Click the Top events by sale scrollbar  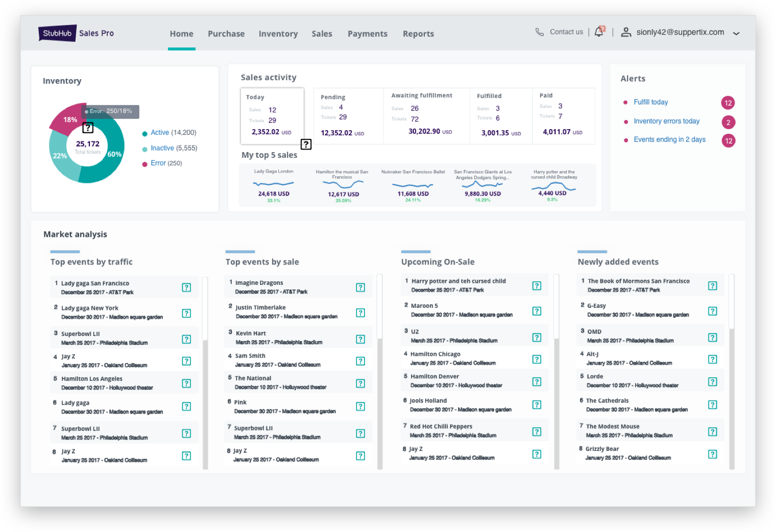pyautogui.click(x=380, y=372)
